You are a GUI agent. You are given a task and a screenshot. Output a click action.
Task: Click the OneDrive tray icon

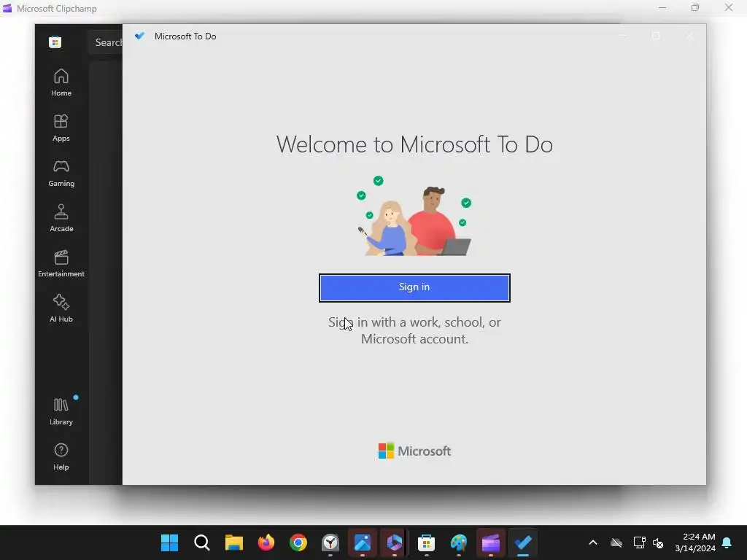point(616,542)
